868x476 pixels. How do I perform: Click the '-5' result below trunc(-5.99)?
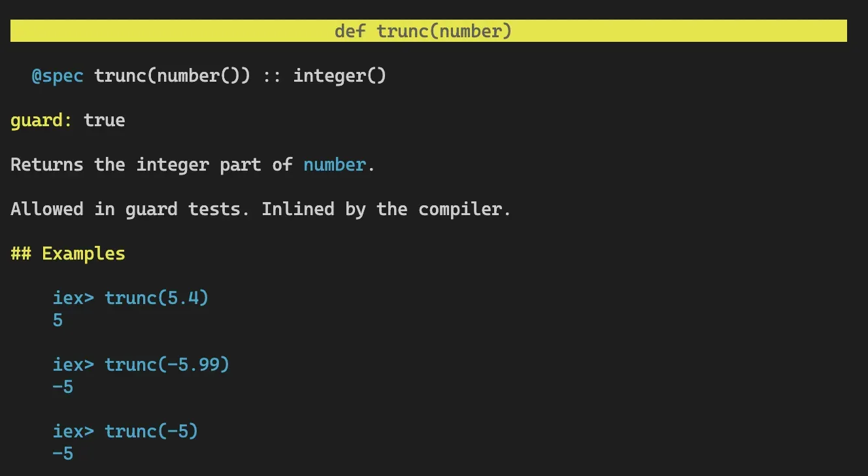63,387
